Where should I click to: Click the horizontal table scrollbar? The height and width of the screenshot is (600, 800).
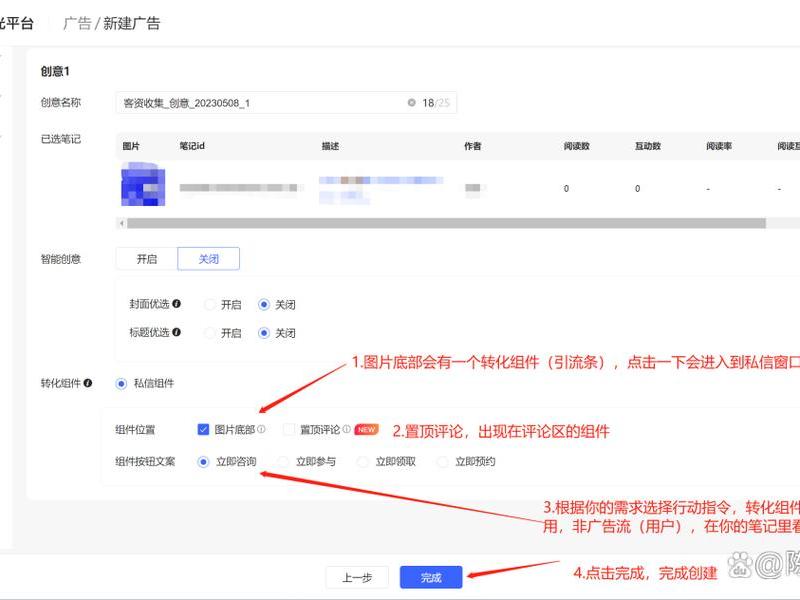coord(446,223)
